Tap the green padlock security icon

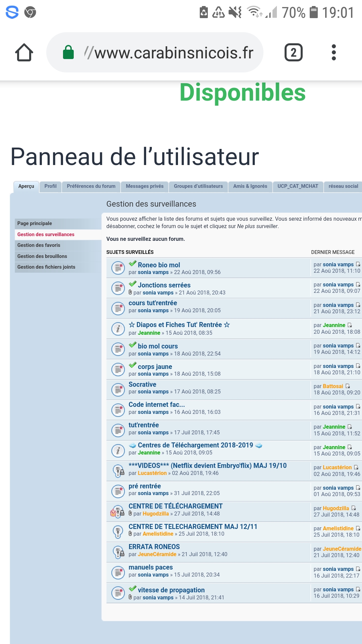68,53
